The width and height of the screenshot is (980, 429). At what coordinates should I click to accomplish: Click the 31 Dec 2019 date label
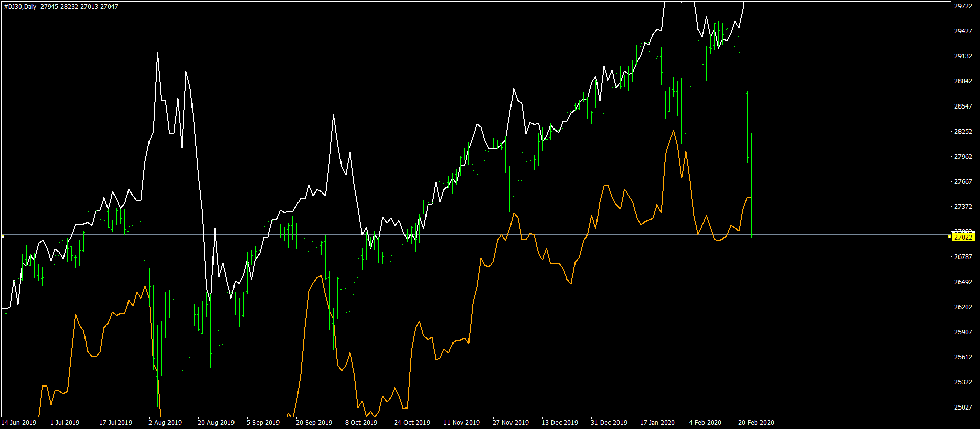click(x=609, y=423)
